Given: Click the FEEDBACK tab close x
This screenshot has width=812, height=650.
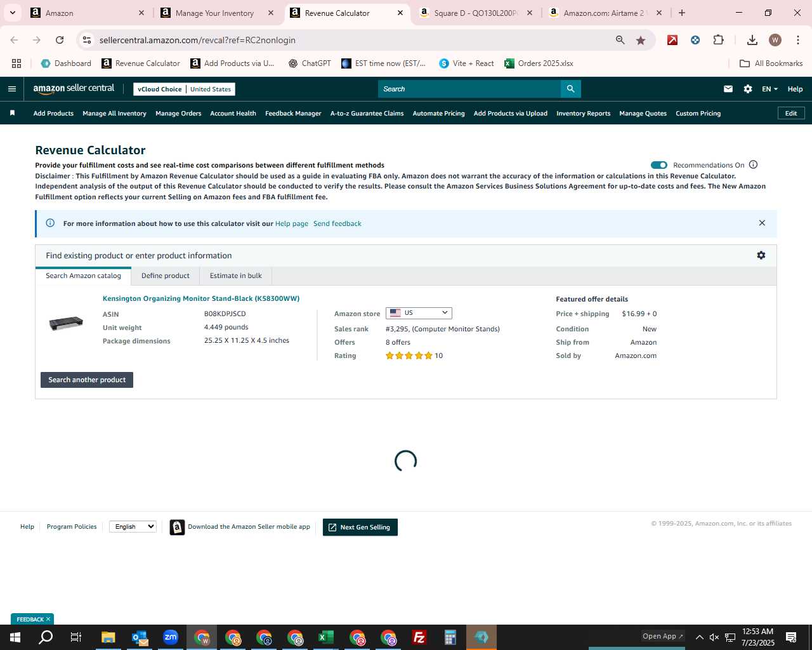Looking at the screenshot, I should tap(48, 619).
